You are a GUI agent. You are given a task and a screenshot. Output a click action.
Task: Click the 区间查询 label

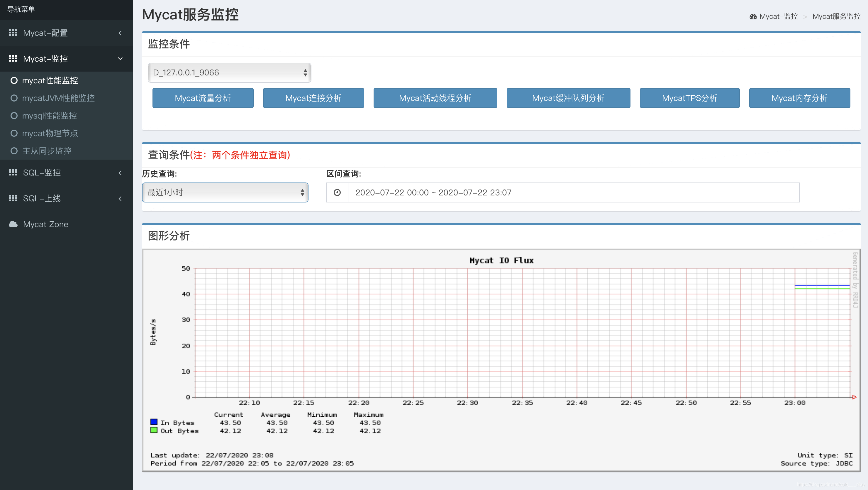(x=344, y=174)
